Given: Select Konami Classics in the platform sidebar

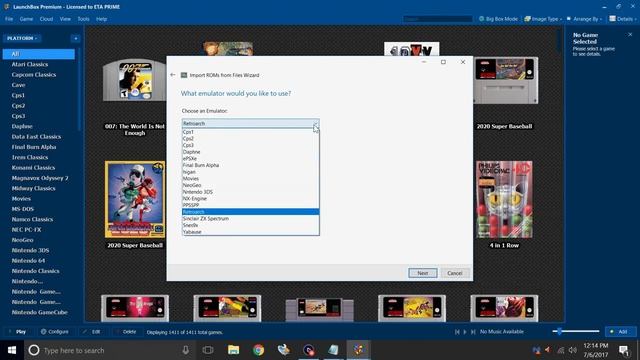Looking at the screenshot, I should [x=33, y=168].
